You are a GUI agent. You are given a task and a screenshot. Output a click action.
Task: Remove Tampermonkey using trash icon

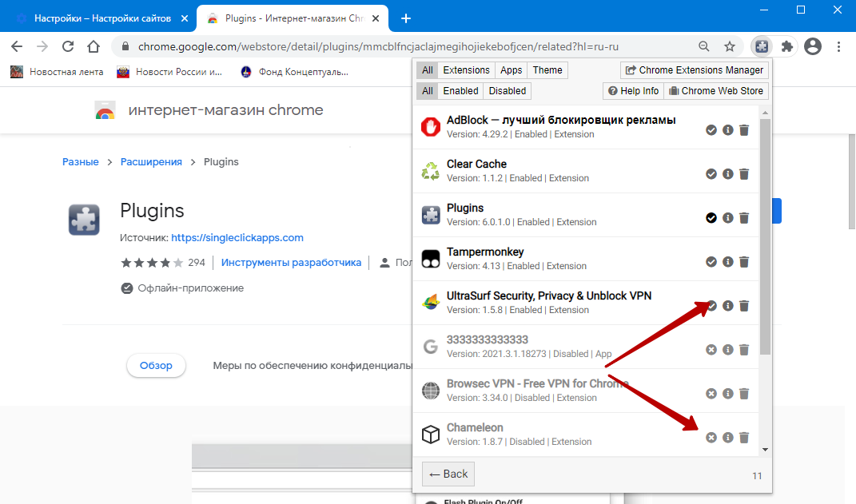pyautogui.click(x=744, y=262)
